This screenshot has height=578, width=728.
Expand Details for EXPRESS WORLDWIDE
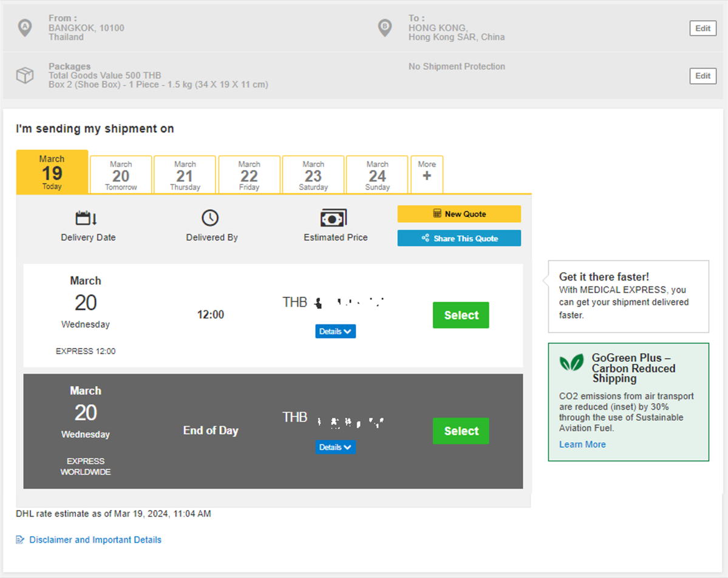pos(335,447)
